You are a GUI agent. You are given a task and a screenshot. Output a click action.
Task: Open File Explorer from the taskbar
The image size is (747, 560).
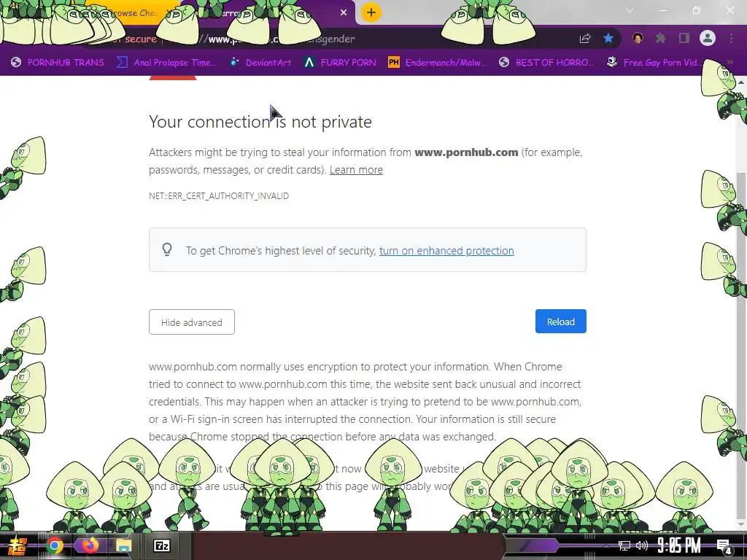tap(123, 545)
